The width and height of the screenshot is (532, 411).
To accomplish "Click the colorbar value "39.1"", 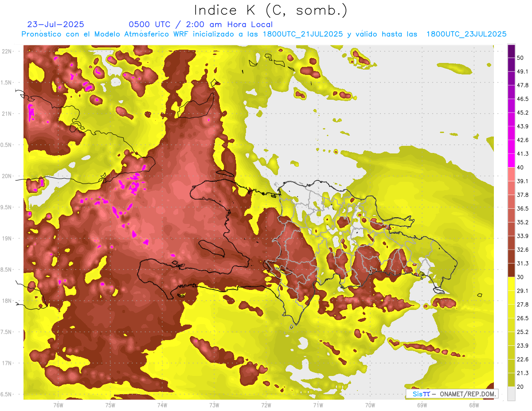I will [523, 181].
